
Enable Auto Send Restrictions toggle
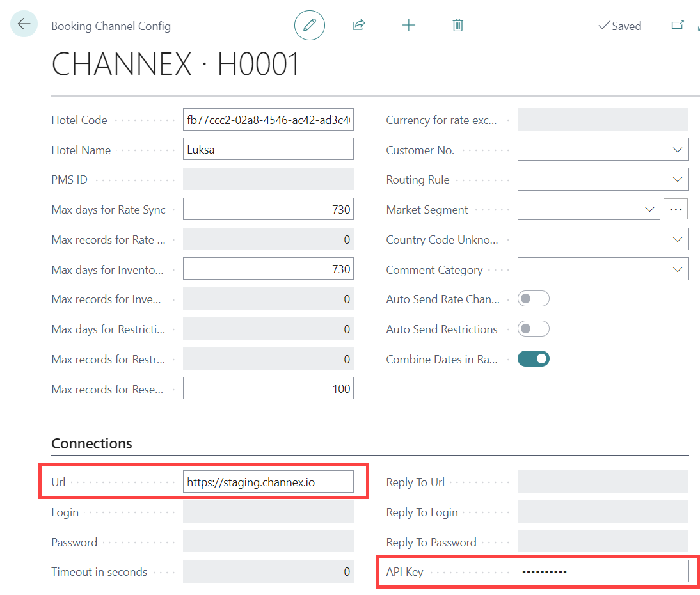[x=533, y=329]
